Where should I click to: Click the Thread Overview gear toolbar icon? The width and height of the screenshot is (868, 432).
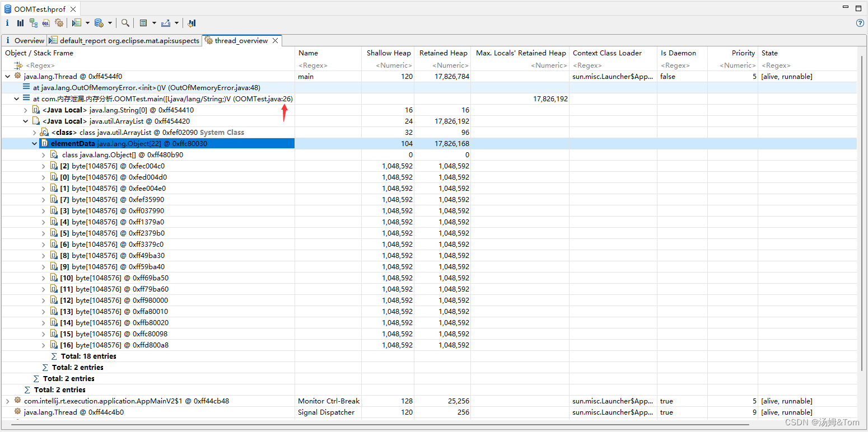pos(59,23)
